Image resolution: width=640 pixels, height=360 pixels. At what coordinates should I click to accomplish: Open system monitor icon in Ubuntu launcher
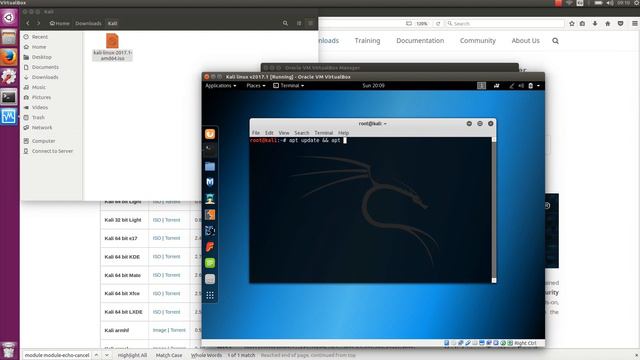tap(9, 117)
